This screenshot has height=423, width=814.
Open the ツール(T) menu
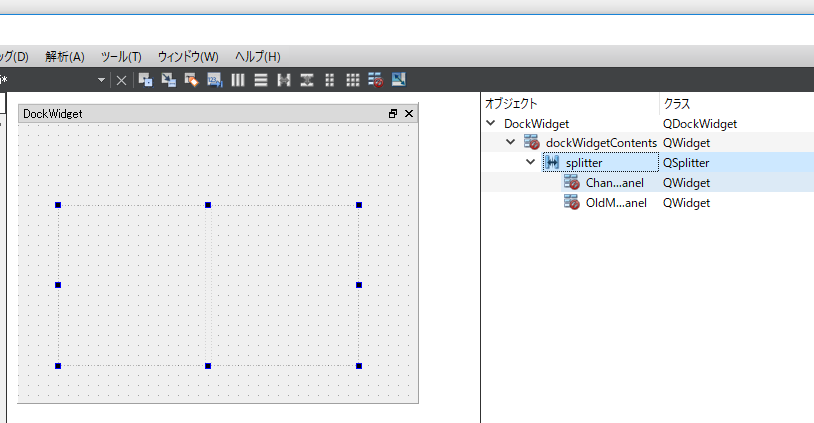tap(121, 56)
